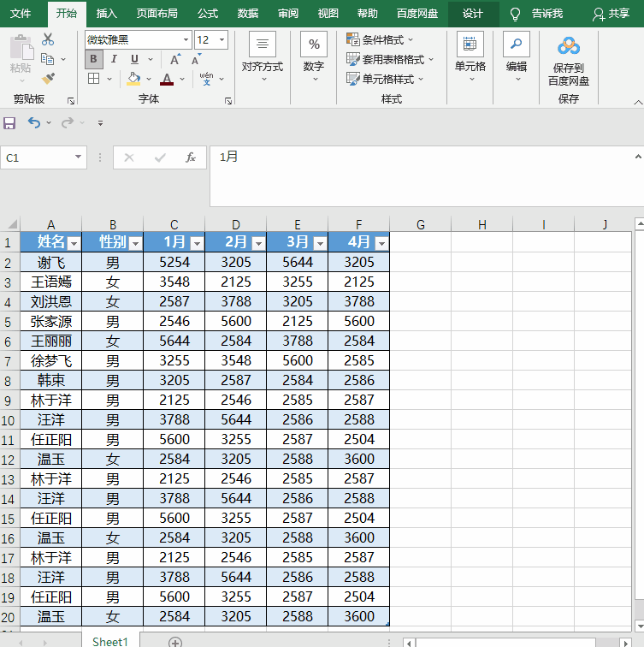Open the 单元格 cells group

[470, 56]
